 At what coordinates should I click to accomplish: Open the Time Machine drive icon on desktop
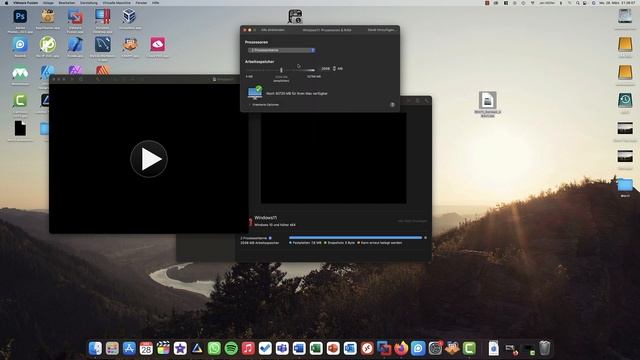(625, 100)
